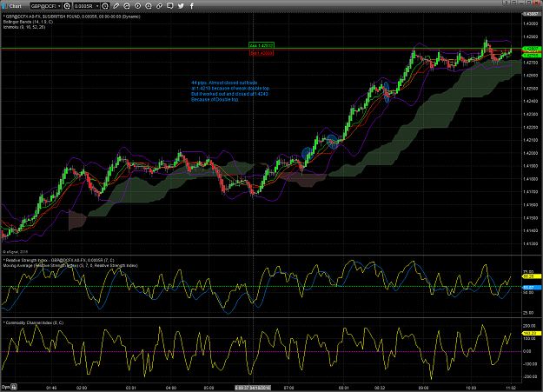
Task: Click the Bollinger Bands (14, 1.9, C) study label
Action: click(28, 22)
